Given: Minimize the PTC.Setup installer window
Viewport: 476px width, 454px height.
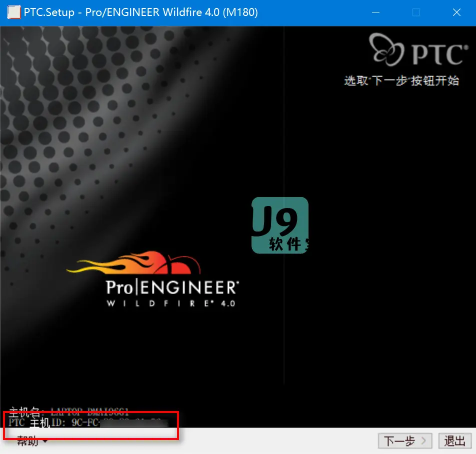Looking at the screenshot, I should click(x=376, y=12).
